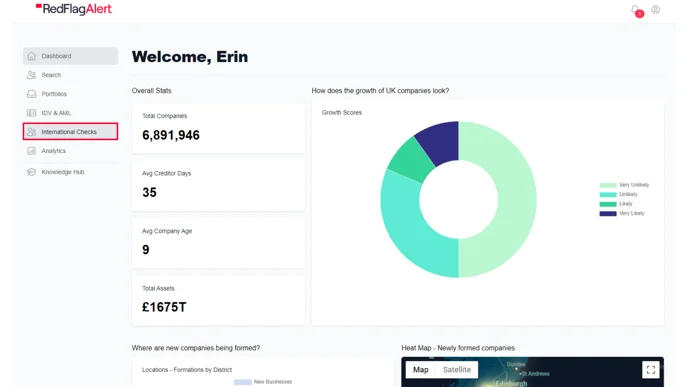Click the Analytics chart icon

click(32, 150)
